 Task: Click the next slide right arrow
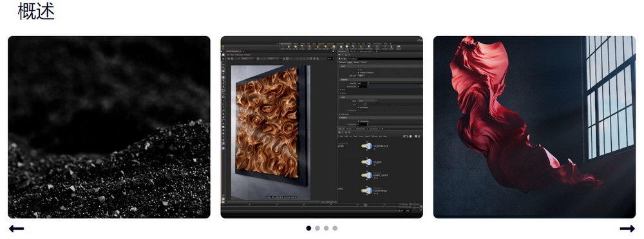627,229
